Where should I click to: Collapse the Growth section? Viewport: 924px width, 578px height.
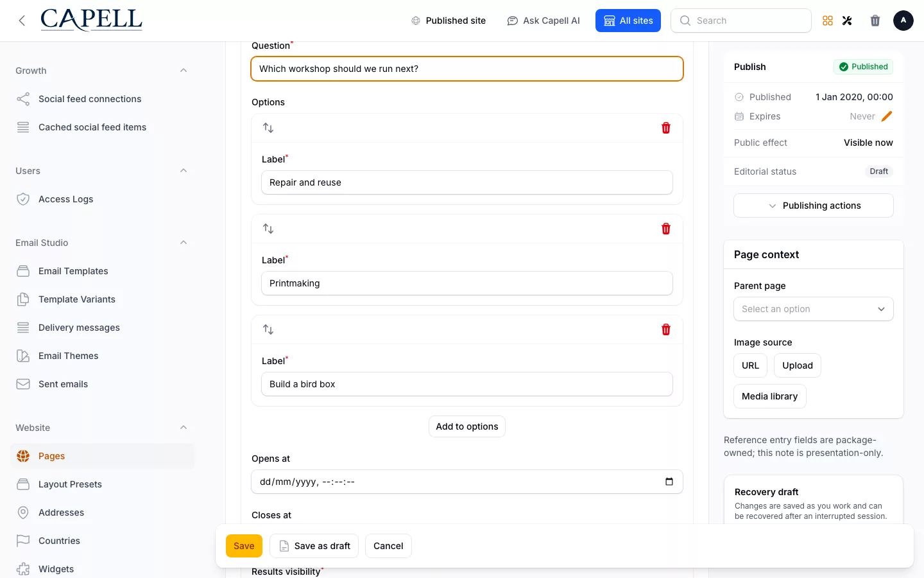(184, 71)
